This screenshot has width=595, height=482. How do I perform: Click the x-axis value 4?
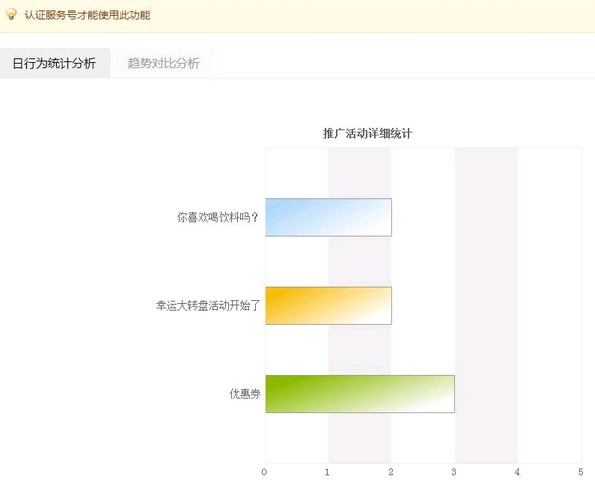[517, 472]
